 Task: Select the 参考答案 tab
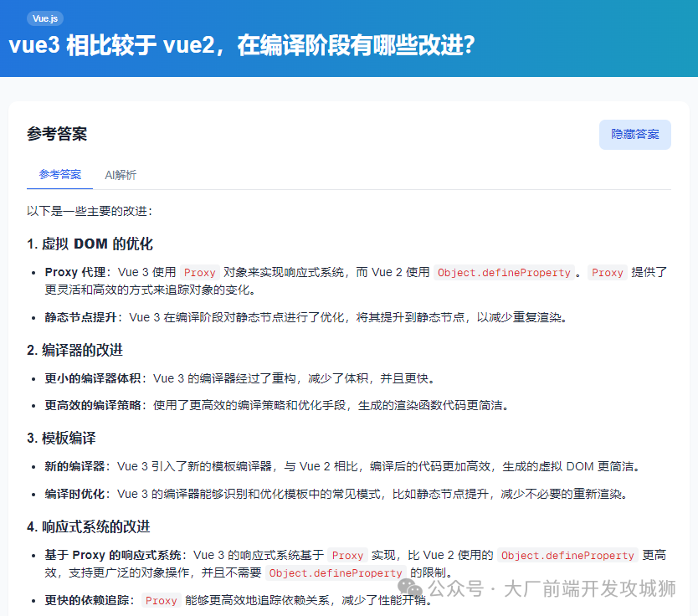tap(59, 175)
